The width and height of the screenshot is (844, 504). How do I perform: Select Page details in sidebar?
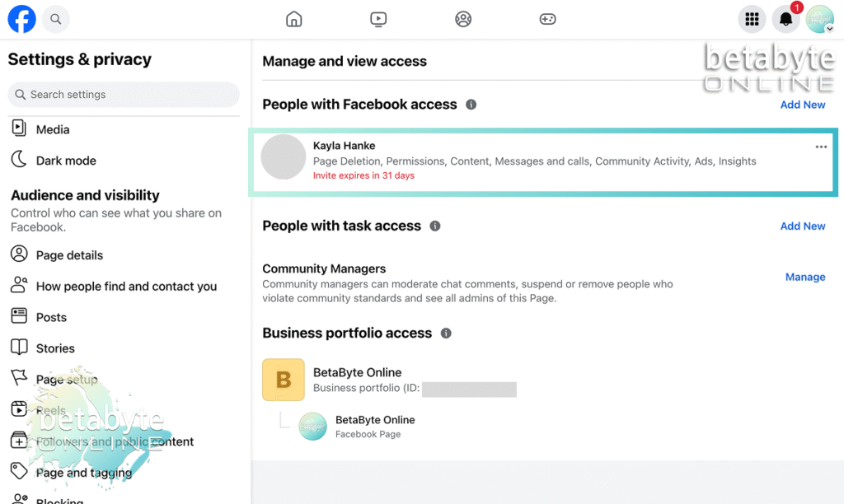point(69,255)
